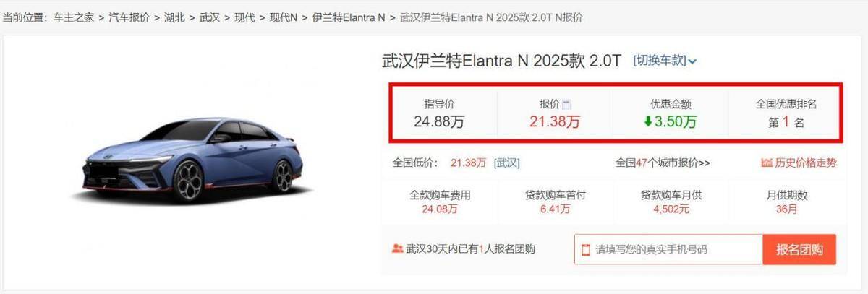Image resolution: width=868 pixels, height=294 pixels.
Task: Focus the phone number input field
Action: point(668,249)
